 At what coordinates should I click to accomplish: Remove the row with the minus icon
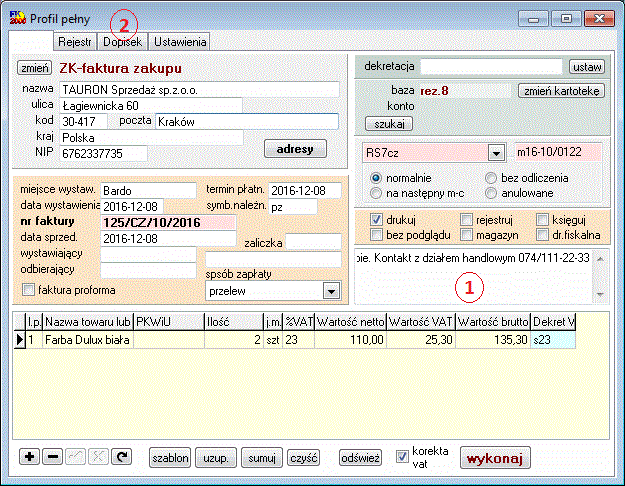click(x=53, y=457)
